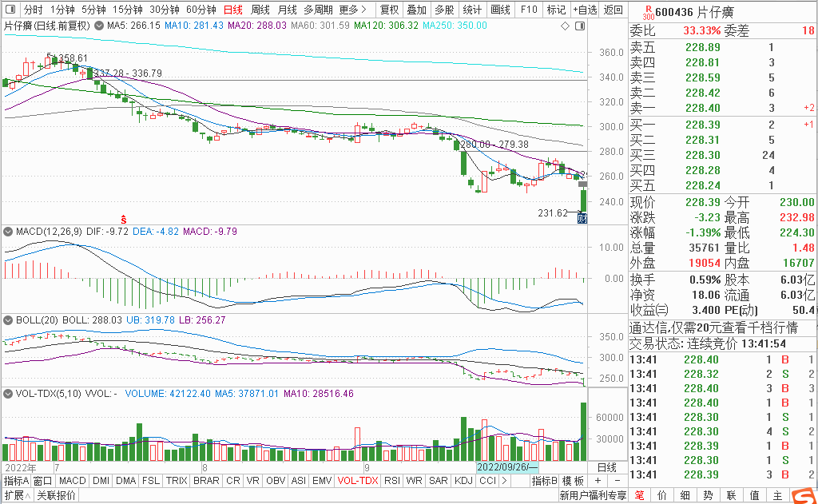This screenshot has width=818, height=504.
Task: Select the 日线 daily period
Action: (232, 10)
